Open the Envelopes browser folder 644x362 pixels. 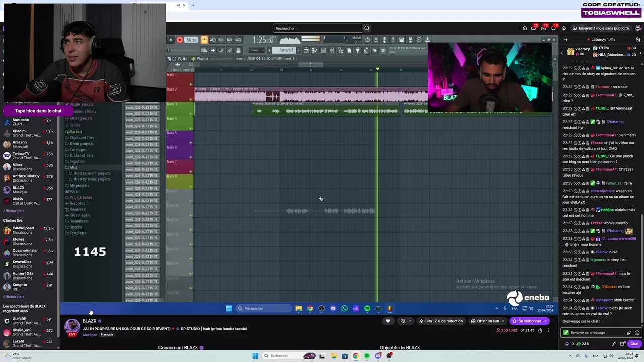click(x=77, y=150)
